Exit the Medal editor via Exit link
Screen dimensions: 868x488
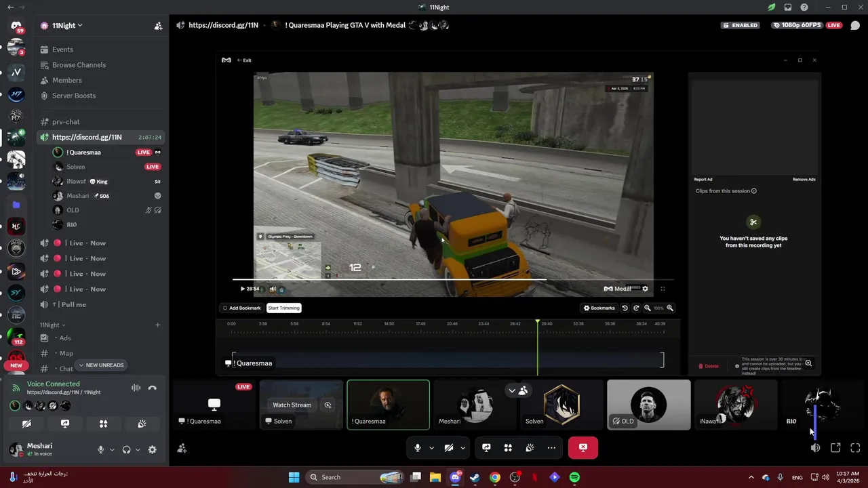pyautogui.click(x=243, y=60)
